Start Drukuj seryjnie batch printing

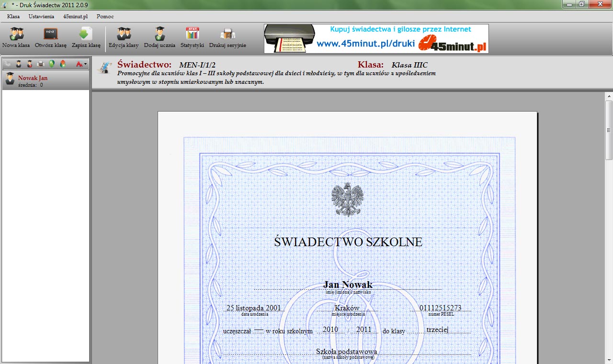[227, 38]
